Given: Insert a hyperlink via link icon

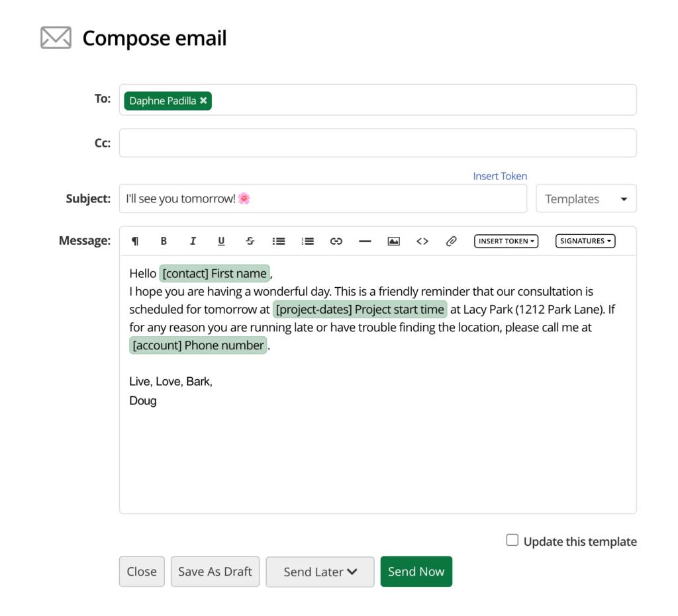Looking at the screenshot, I should coord(336,242).
